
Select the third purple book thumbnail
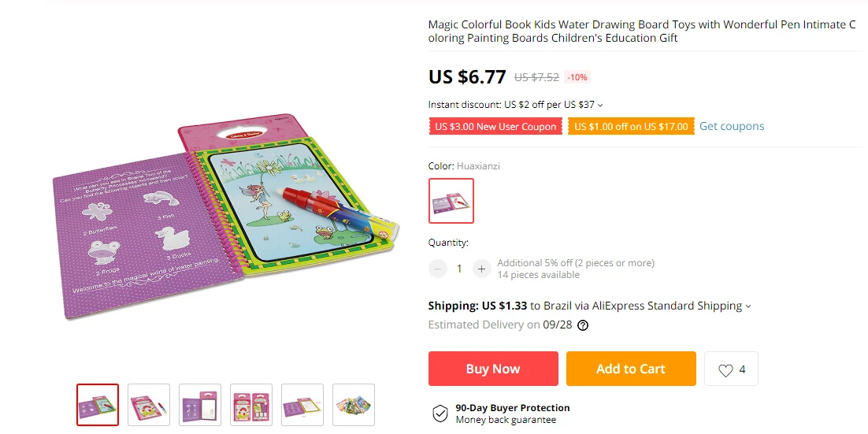click(x=200, y=405)
